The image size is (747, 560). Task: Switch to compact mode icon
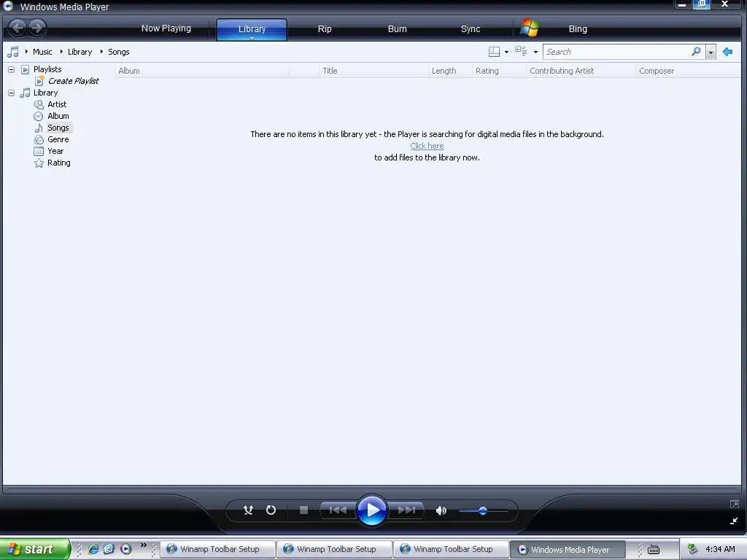[734, 521]
